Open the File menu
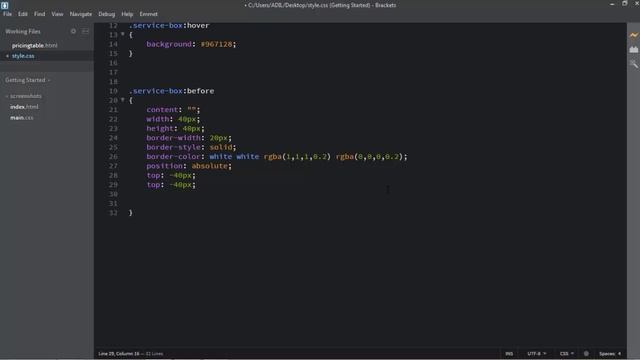Image resolution: width=640 pixels, height=360 pixels. click(7, 14)
